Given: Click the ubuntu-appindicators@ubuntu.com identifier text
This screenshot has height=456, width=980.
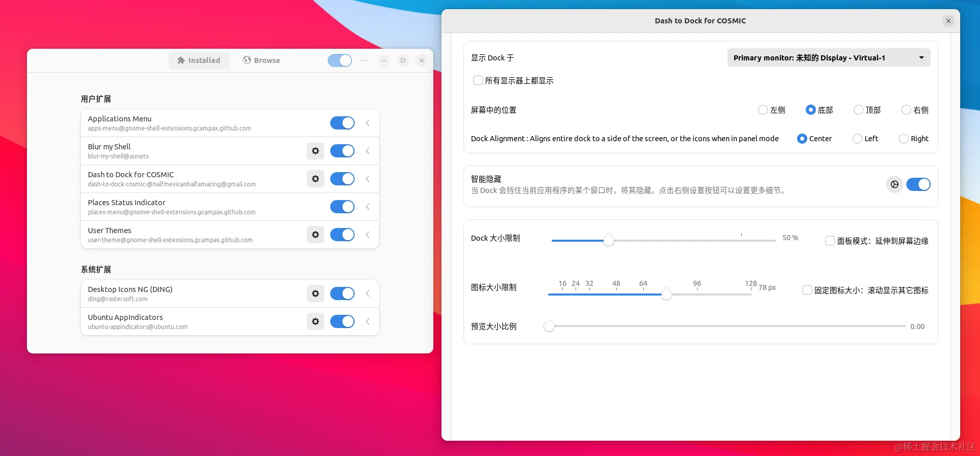Looking at the screenshot, I should (x=138, y=327).
